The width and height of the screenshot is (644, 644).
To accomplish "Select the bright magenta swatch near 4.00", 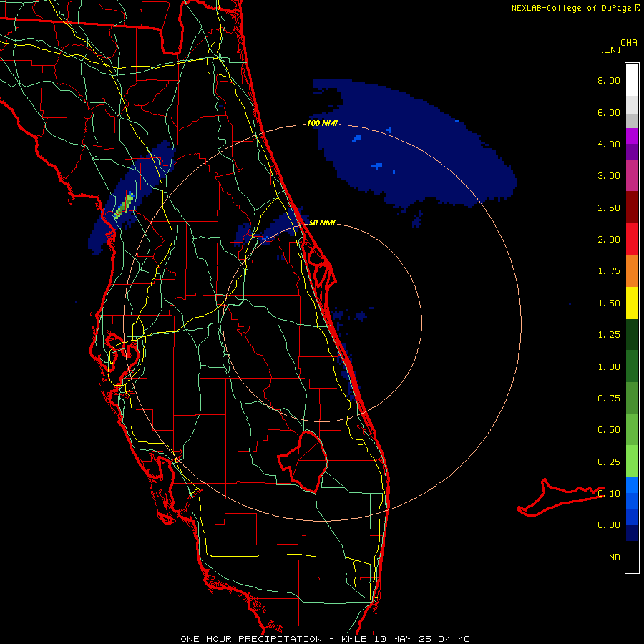I will [632, 136].
